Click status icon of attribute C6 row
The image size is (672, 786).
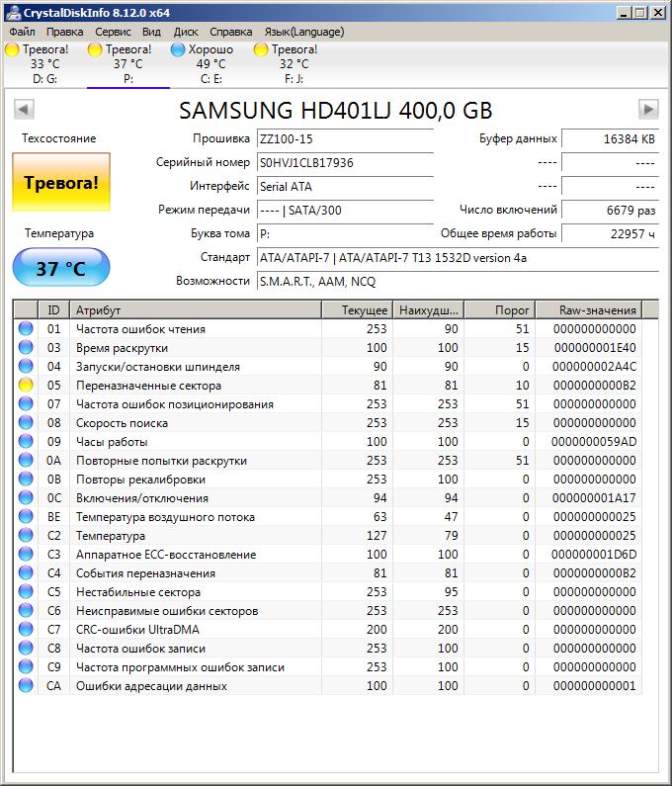[x=26, y=611]
